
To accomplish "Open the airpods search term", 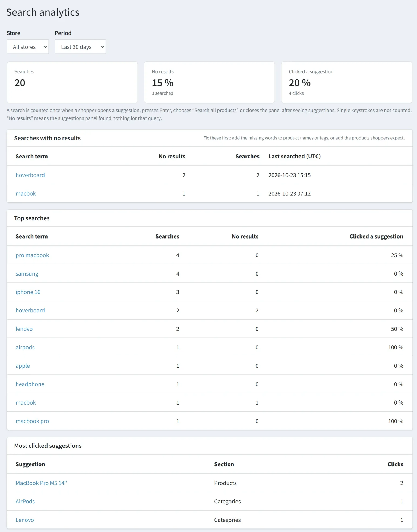I will coord(25,348).
